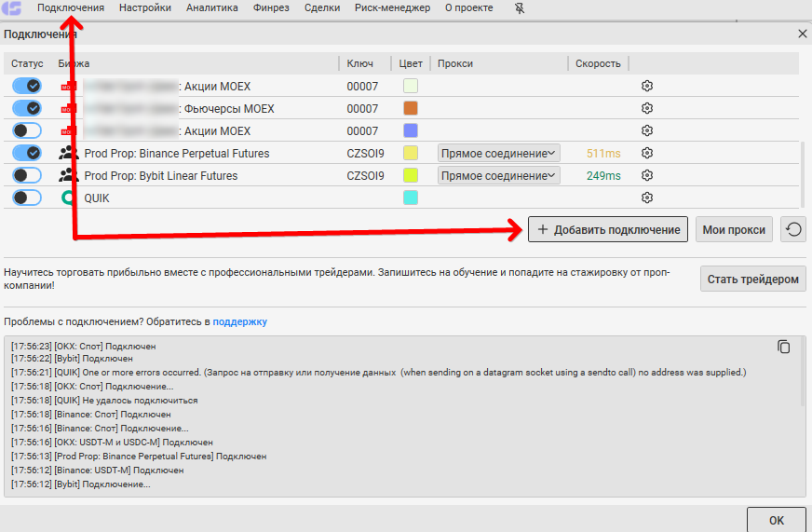
Task: Open settings gear for Binance Perpetual Futures
Action: pos(647,153)
